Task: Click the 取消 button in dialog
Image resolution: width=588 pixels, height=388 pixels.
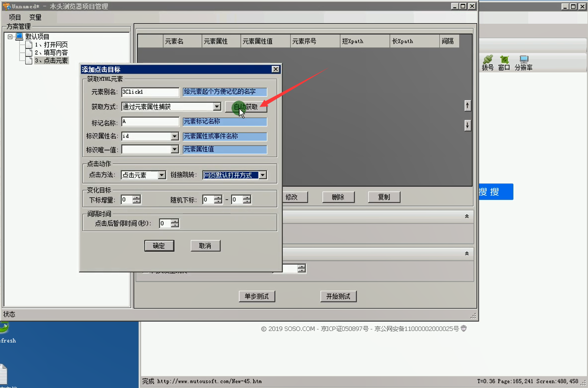Action: (x=205, y=246)
